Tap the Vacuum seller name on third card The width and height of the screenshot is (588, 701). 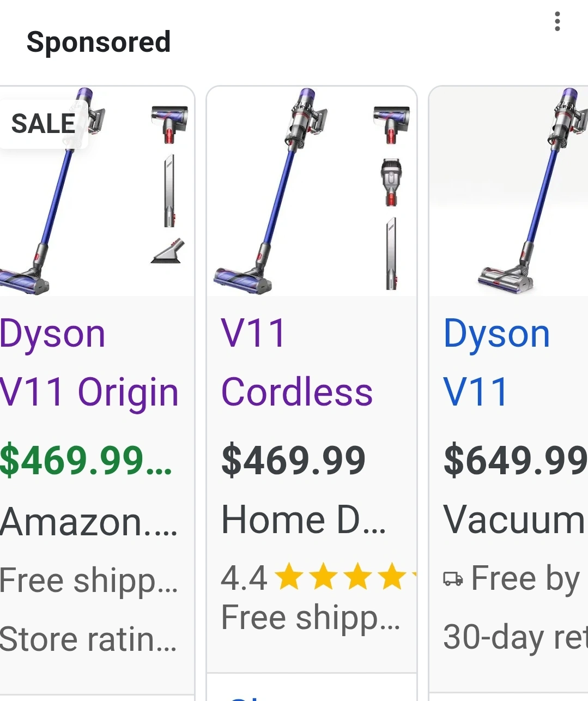pyautogui.click(x=514, y=519)
